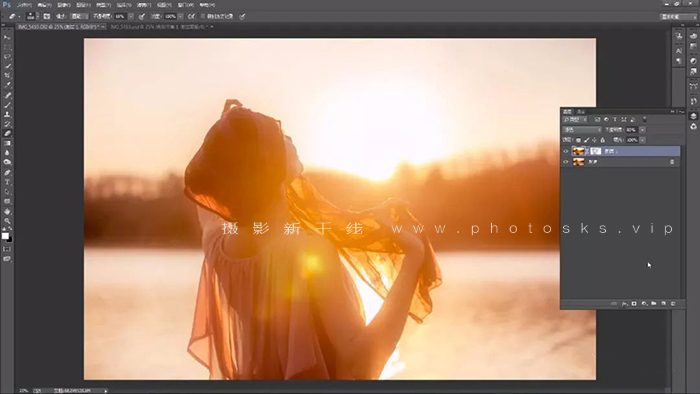
Task: Click the Add layer mask icon
Action: point(634,304)
